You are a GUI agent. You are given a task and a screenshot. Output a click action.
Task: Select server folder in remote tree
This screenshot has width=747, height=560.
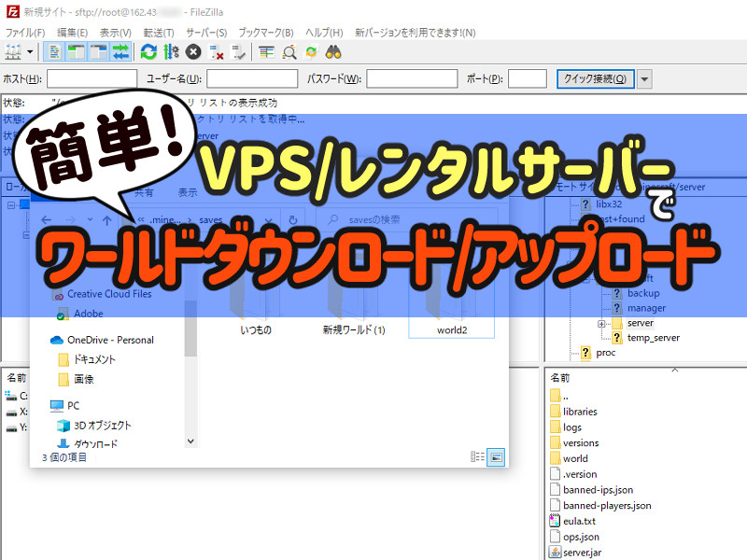pyautogui.click(x=641, y=323)
